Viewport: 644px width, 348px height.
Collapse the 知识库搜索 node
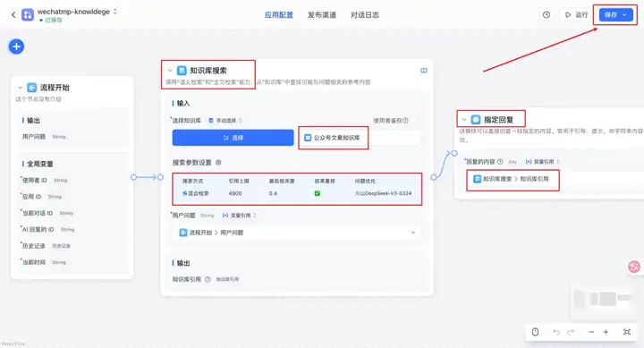pyautogui.click(x=170, y=71)
